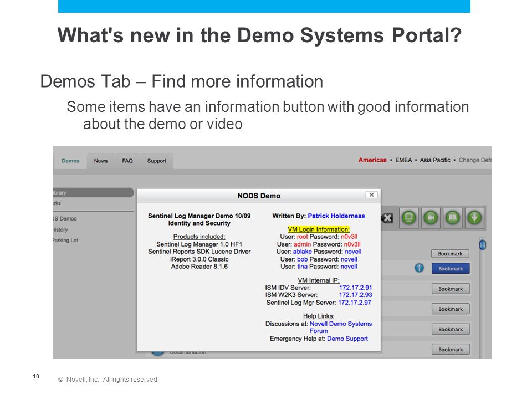The image size is (532, 399).
Task: Click the VM Login Information heading
Action: click(319, 229)
